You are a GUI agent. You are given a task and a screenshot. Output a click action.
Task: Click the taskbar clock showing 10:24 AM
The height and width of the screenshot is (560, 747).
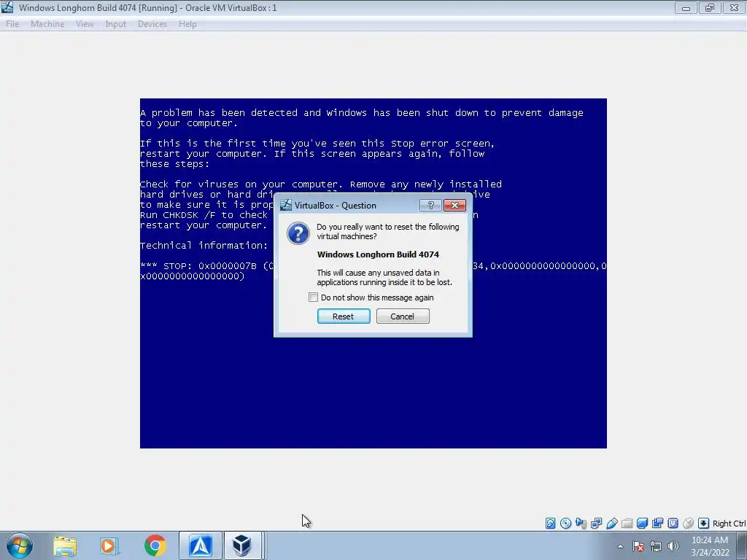[x=710, y=545]
